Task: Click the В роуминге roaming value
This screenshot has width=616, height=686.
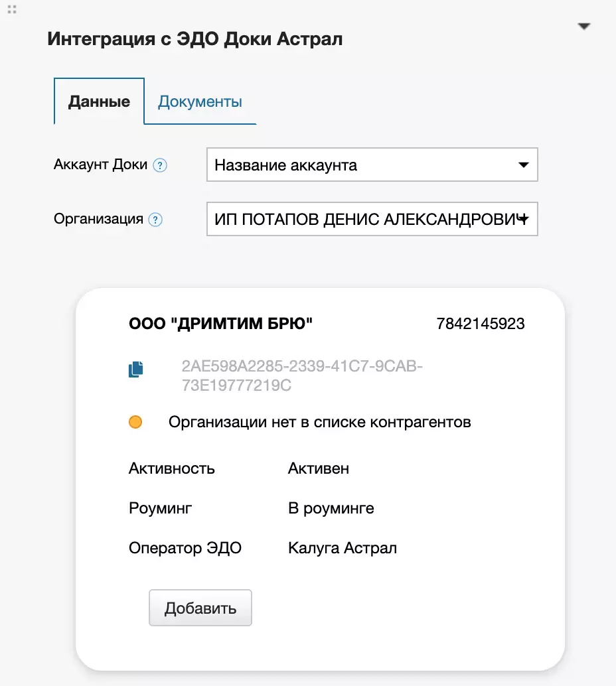Action: click(331, 509)
